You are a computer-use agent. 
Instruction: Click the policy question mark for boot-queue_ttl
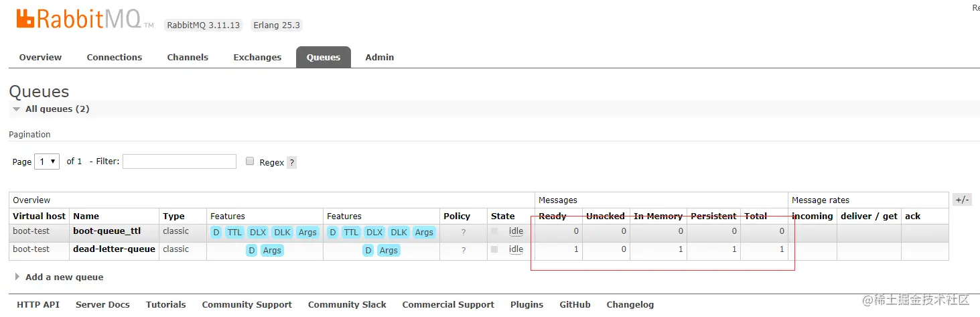(463, 233)
